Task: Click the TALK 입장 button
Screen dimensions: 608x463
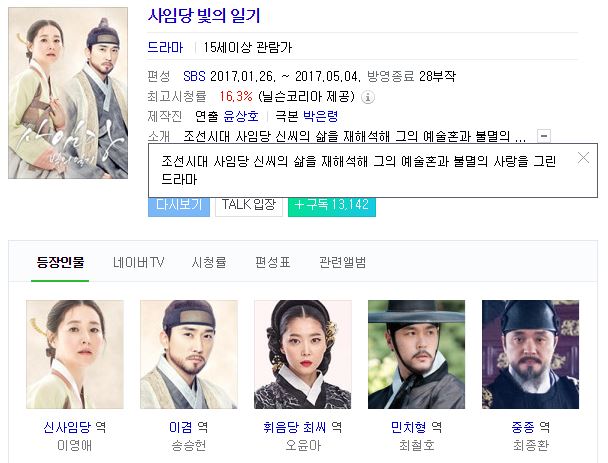Action: [249, 207]
